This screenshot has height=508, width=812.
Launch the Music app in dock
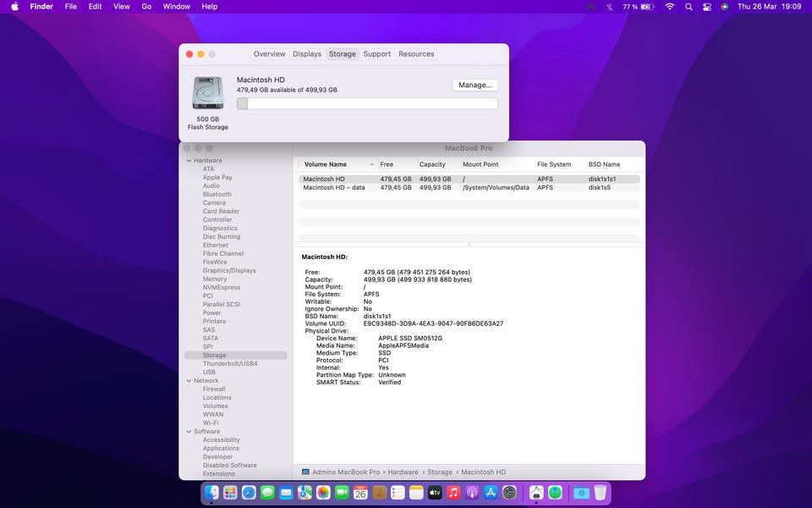453,492
